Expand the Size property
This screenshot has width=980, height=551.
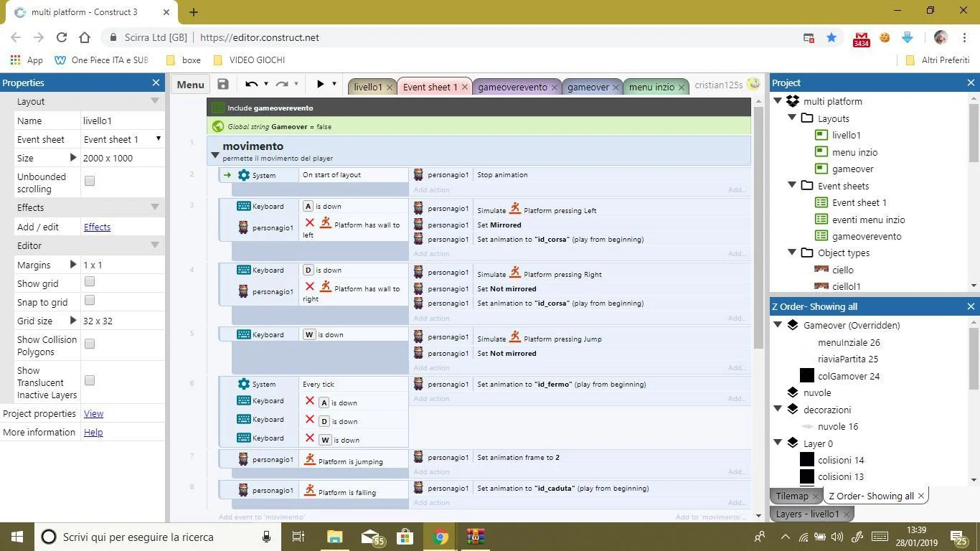pyautogui.click(x=73, y=158)
